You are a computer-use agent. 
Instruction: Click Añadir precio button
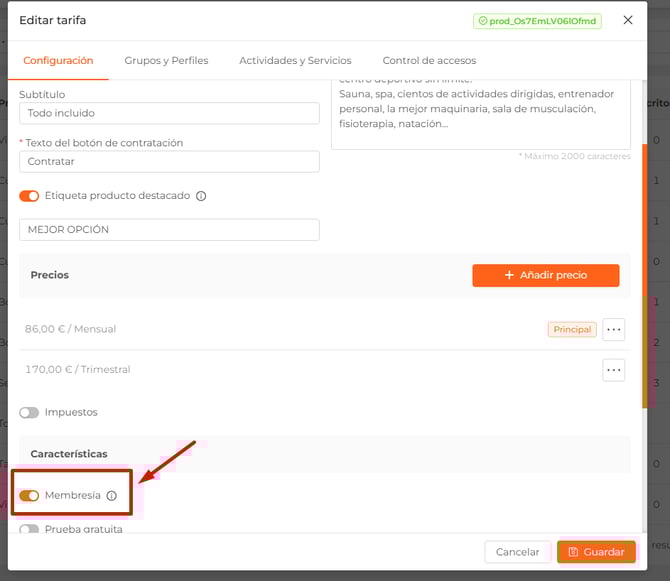coord(545,275)
